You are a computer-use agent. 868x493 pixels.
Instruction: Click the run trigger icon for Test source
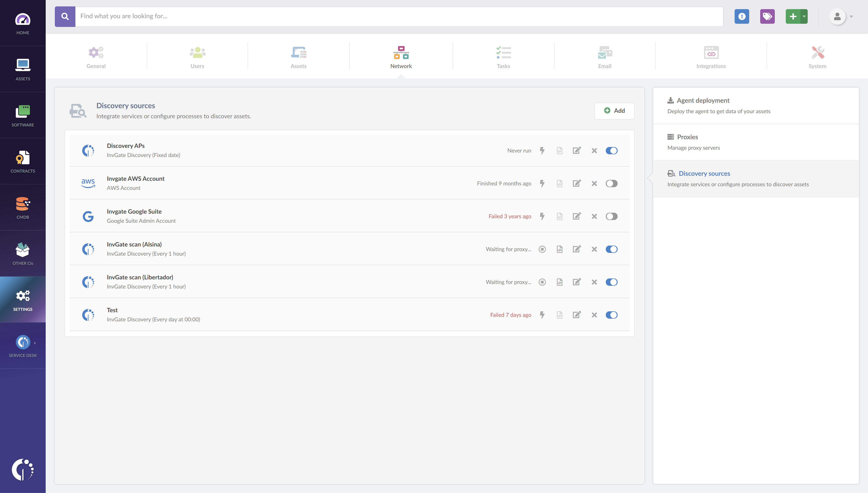(542, 314)
